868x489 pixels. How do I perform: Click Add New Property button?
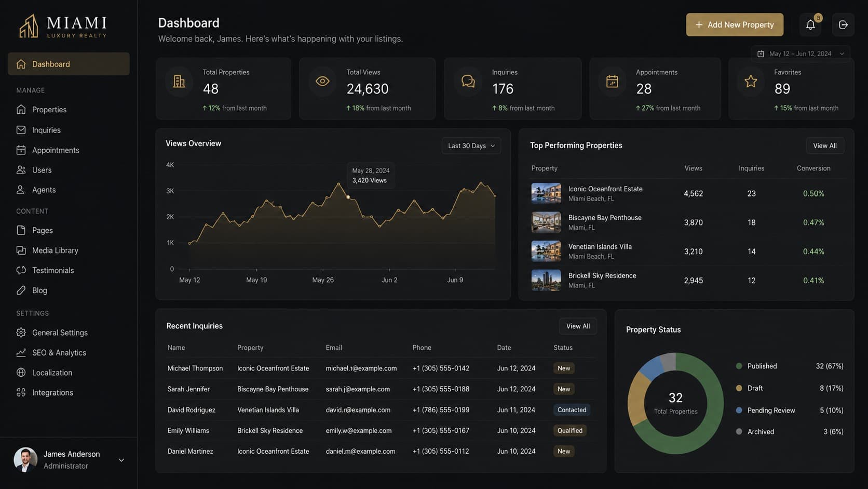click(x=735, y=24)
